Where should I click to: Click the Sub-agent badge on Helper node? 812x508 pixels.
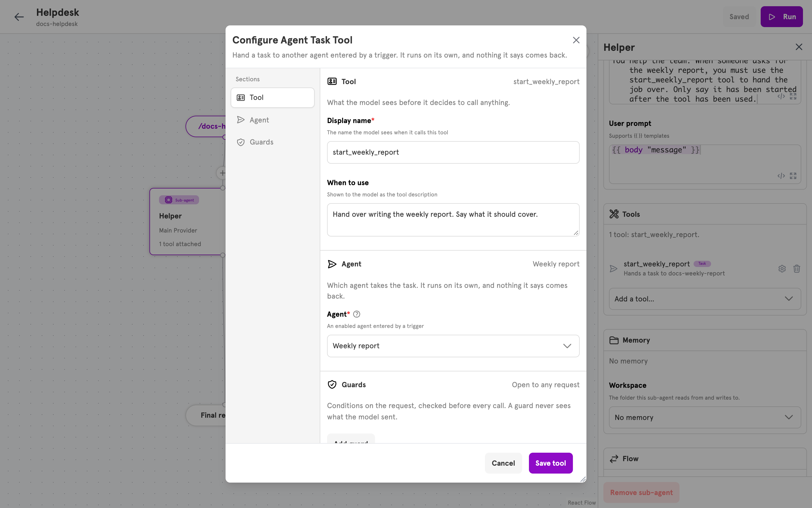point(179,200)
